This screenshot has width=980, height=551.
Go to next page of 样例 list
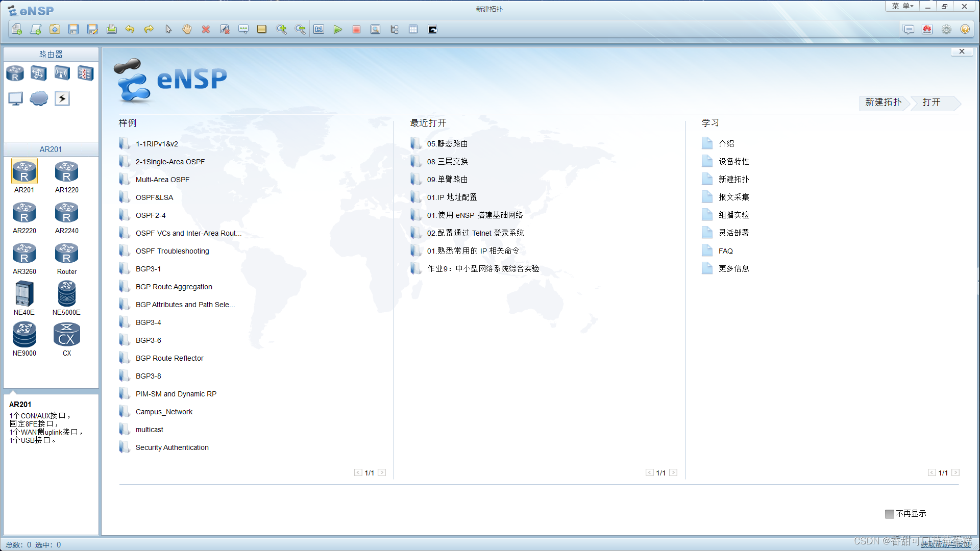(382, 473)
